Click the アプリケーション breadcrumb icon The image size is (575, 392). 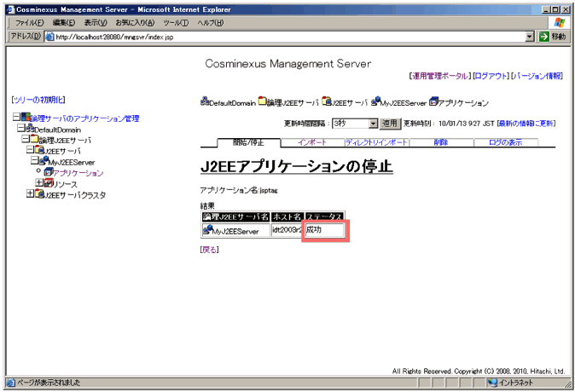[x=434, y=101]
